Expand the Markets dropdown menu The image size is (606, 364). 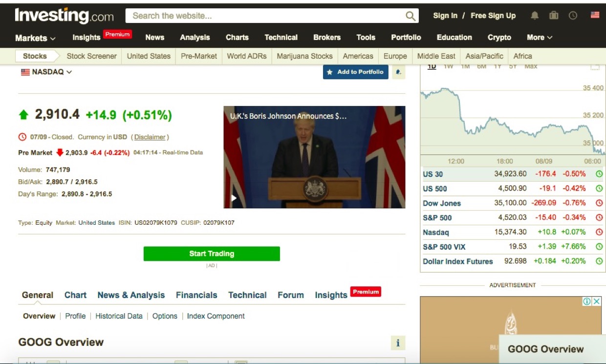pos(35,38)
